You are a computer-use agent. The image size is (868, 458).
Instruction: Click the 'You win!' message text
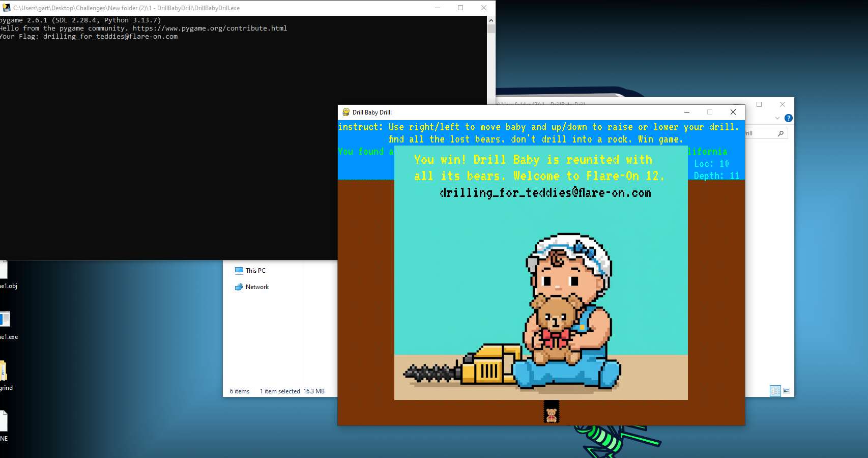coord(539,168)
